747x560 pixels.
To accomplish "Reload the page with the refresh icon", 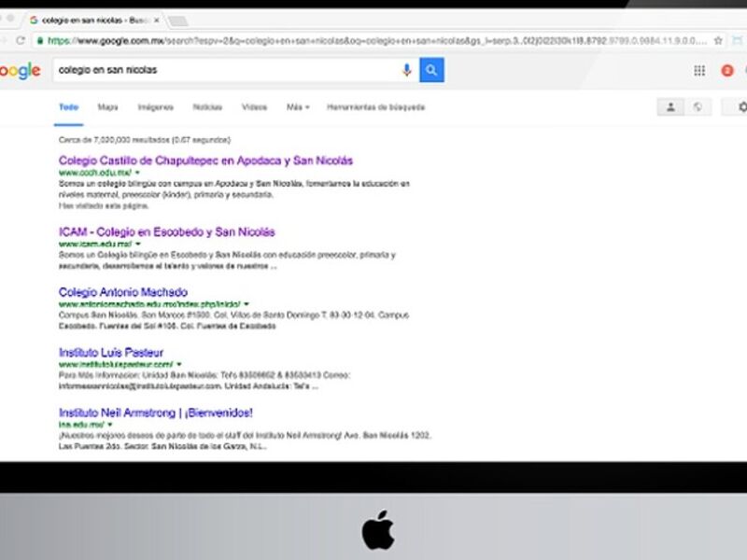I will (21, 40).
